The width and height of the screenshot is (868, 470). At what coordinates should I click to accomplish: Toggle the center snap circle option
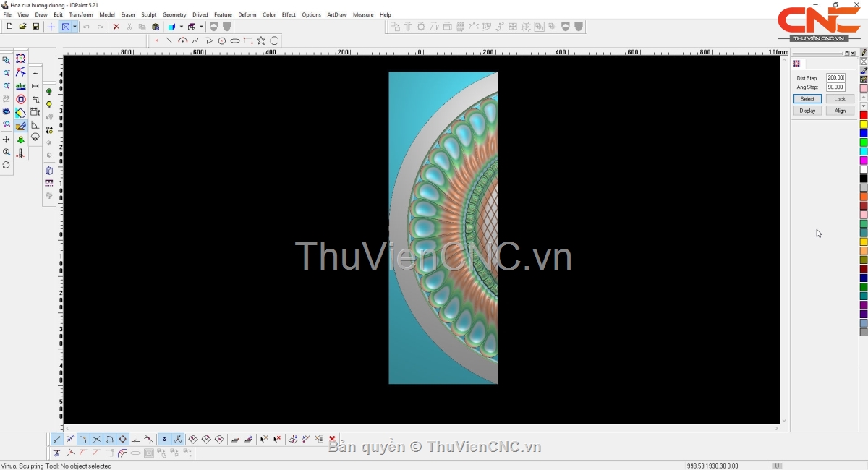click(x=123, y=440)
